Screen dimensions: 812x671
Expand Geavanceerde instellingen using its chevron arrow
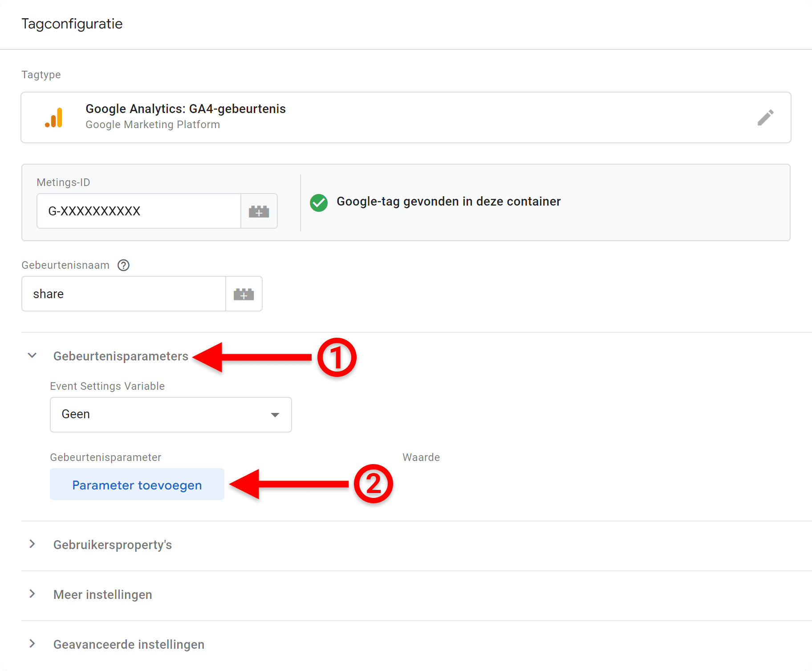pos(32,644)
